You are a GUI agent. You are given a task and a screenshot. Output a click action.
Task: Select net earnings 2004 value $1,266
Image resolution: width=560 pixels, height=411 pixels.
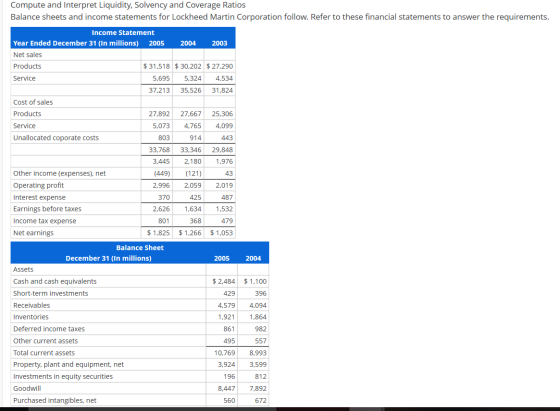point(190,233)
